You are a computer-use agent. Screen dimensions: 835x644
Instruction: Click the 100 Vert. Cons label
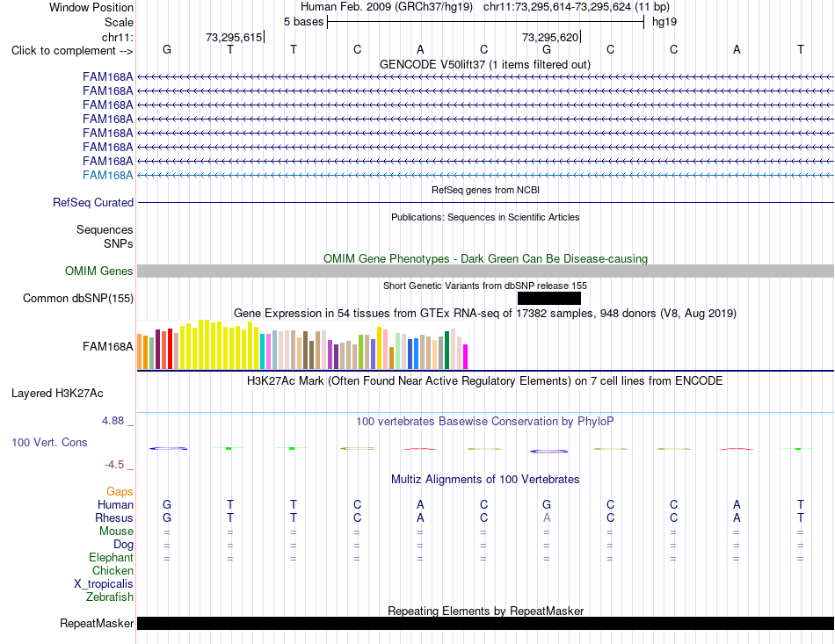point(49,442)
